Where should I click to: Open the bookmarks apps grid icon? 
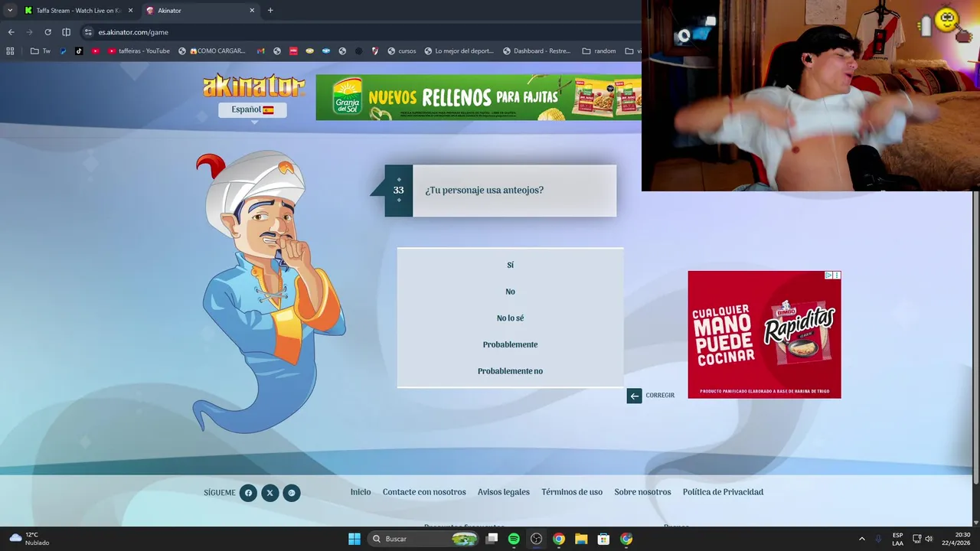10,51
